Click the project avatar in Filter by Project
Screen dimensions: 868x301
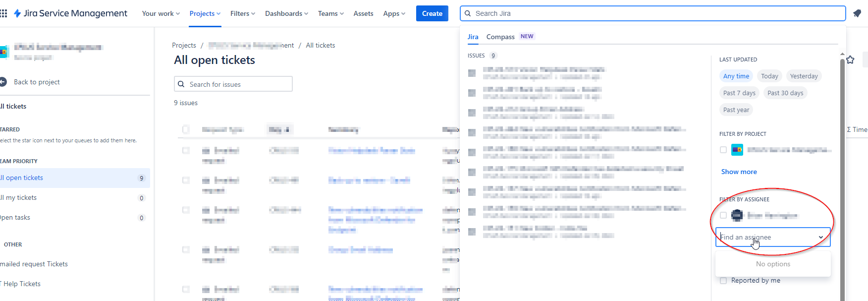(737, 150)
